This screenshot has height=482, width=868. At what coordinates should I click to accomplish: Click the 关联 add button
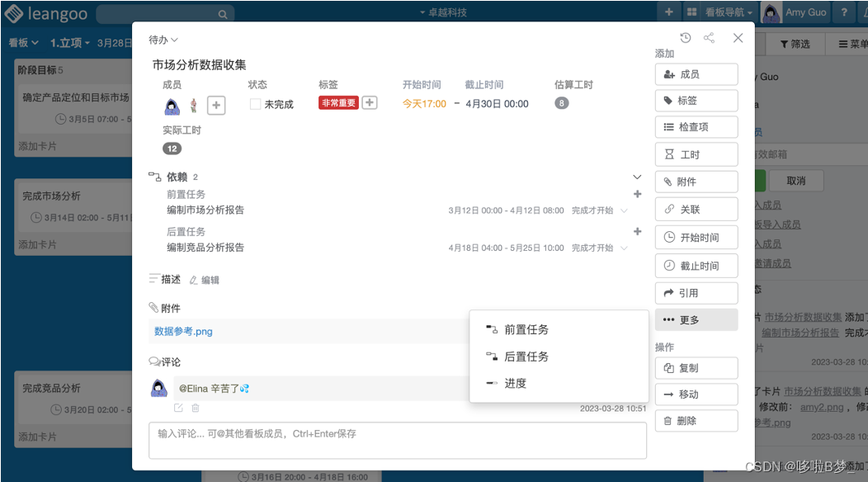(696, 209)
